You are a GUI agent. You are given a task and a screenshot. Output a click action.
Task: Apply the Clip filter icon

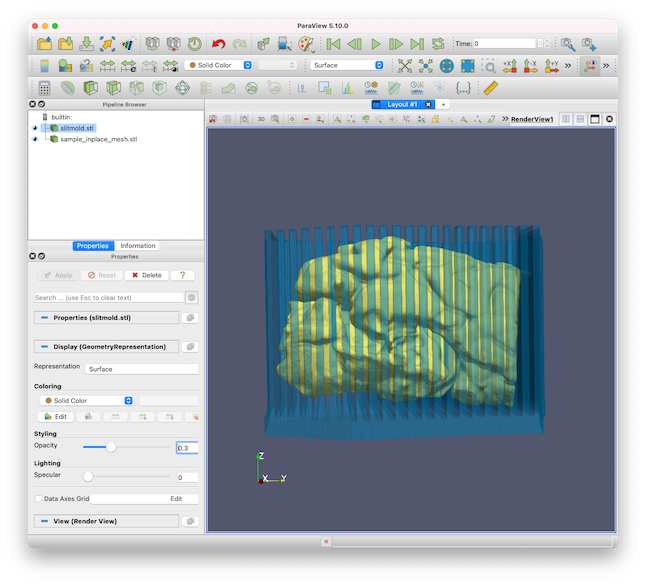(91, 88)
